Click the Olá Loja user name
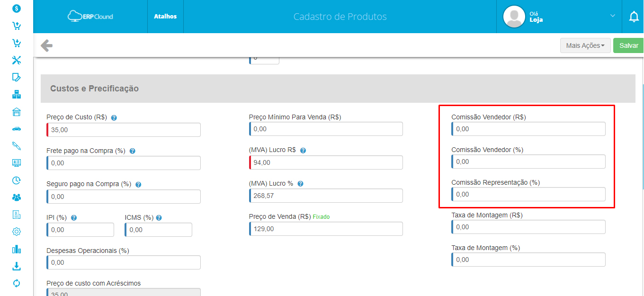Image resolution: width=644 pixels, height=296 pixels. pyautogui.click(x=536, y=17)
